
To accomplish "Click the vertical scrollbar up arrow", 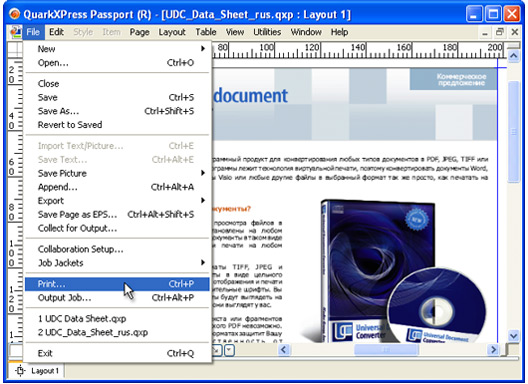I will [x=513, y=55].
